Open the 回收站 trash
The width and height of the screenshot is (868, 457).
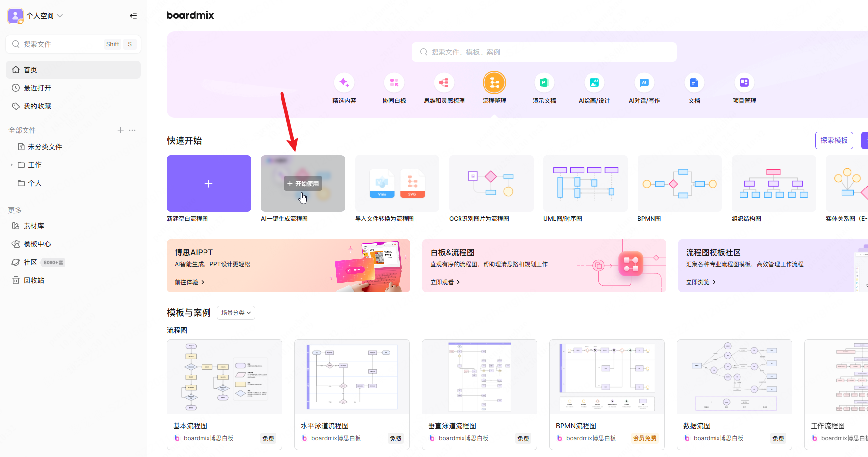73,280
